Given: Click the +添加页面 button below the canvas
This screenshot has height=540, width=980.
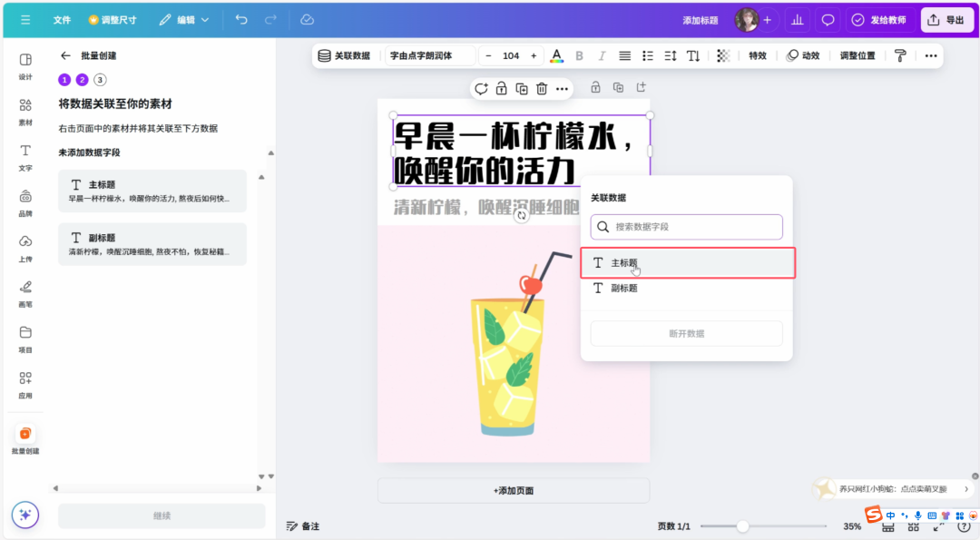Looking at the screenshot, I should (513, 490).
